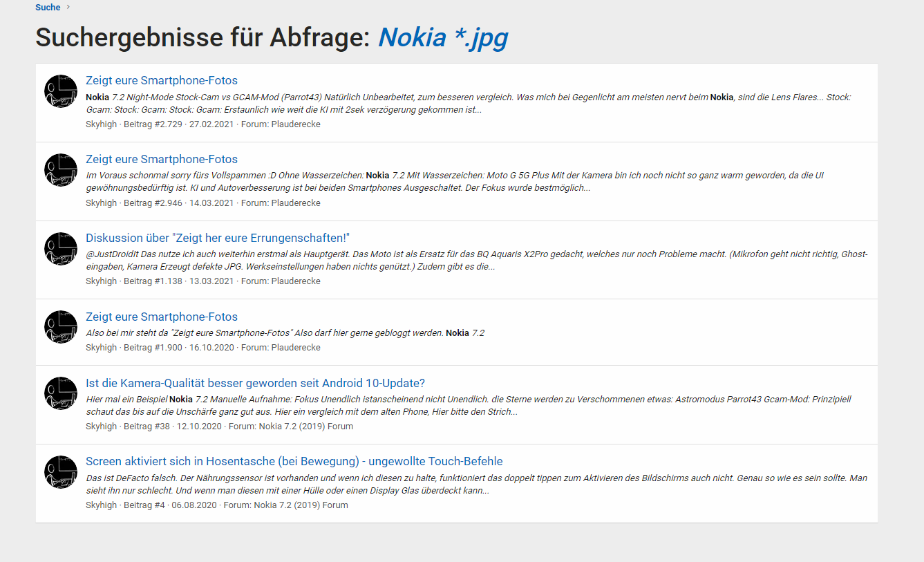This screenshot has width=924, height=562.
Task: Click the text 'Beitrag #2.946'
Action: click(153, 203)
